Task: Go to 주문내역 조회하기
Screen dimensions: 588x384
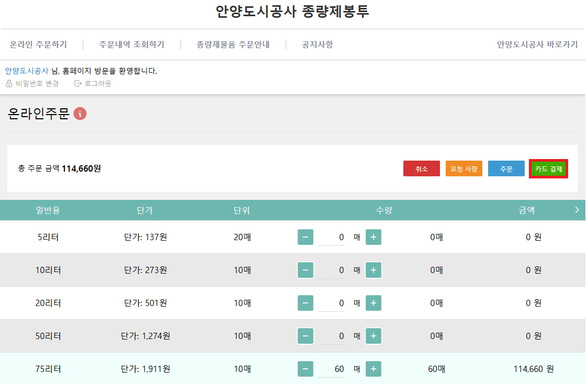Action: (x=131, y=44)
